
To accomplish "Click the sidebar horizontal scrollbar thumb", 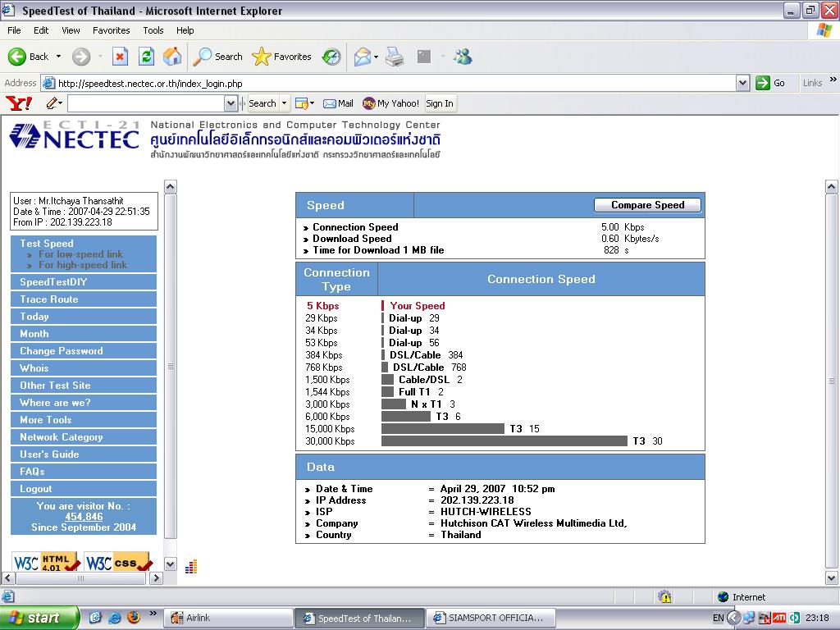I will [x=81, y=578].
